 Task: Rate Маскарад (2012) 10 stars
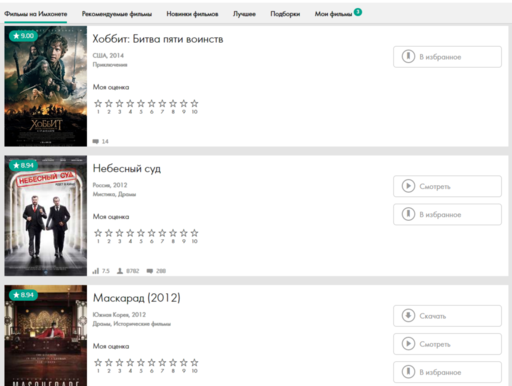coord(194,363)
